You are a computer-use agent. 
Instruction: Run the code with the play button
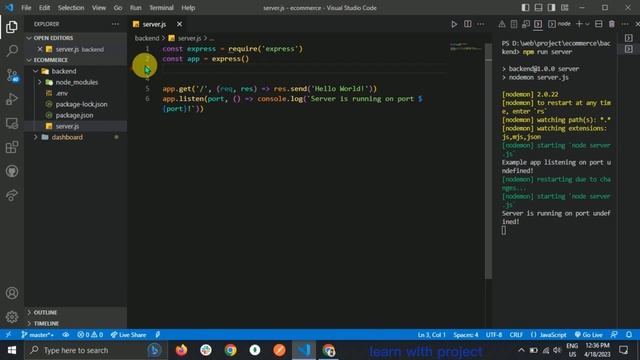(x=454, y=24)
